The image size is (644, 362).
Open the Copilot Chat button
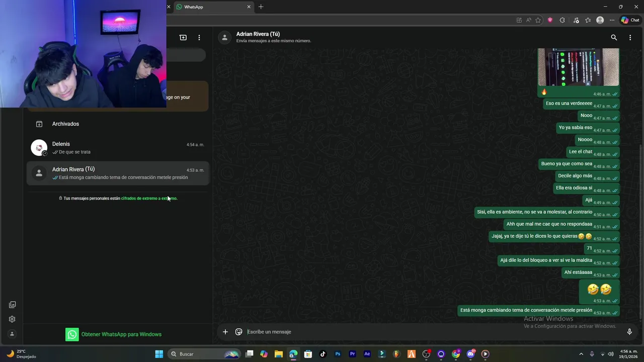tap(630, 20)
